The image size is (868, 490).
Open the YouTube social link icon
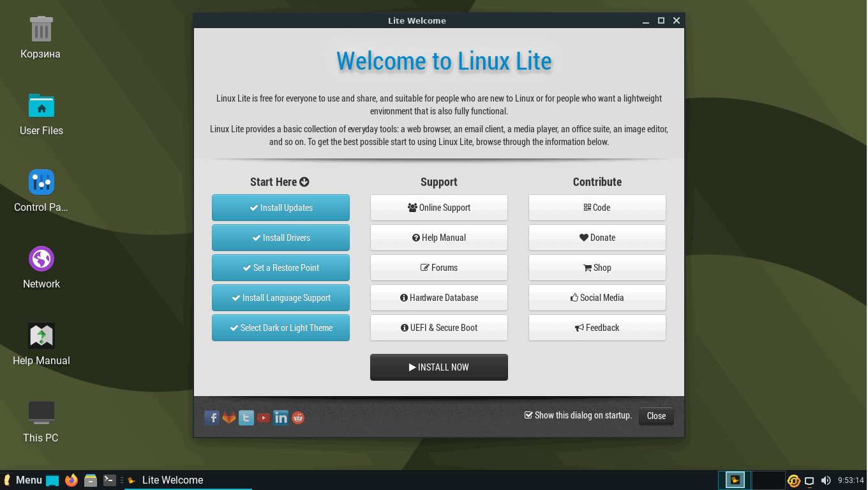(264, 418)
